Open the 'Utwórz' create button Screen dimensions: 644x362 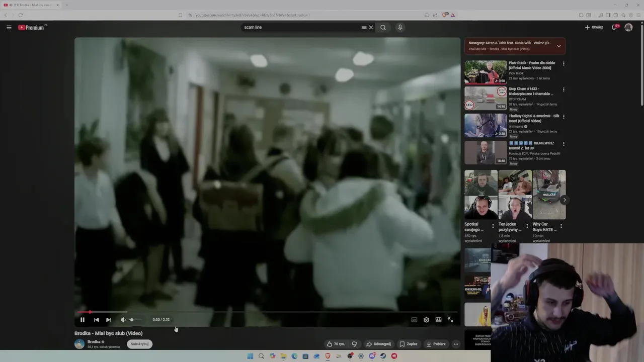click(x=594, y=27)
